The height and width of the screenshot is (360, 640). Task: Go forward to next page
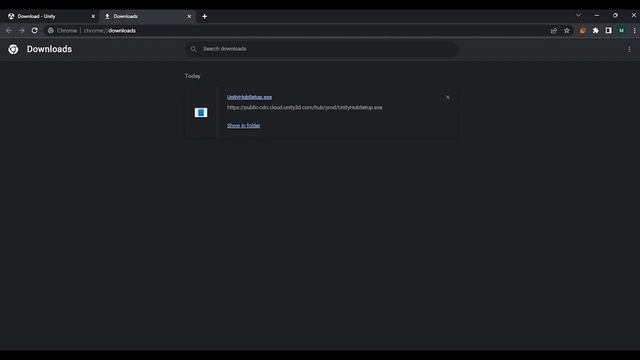[x=22, y=31]
